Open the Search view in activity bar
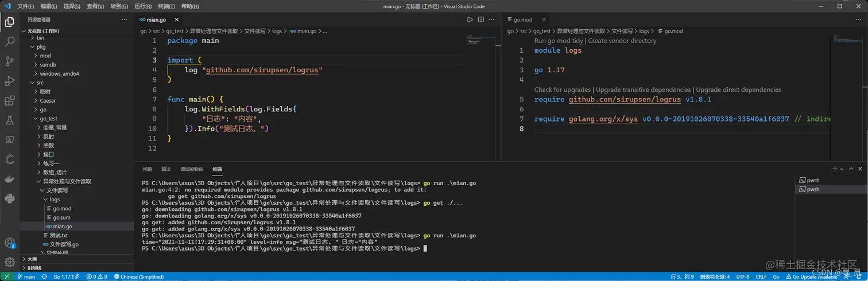Image resolution: width=868 pixels, height=281 pixels. tap(10, 42)
